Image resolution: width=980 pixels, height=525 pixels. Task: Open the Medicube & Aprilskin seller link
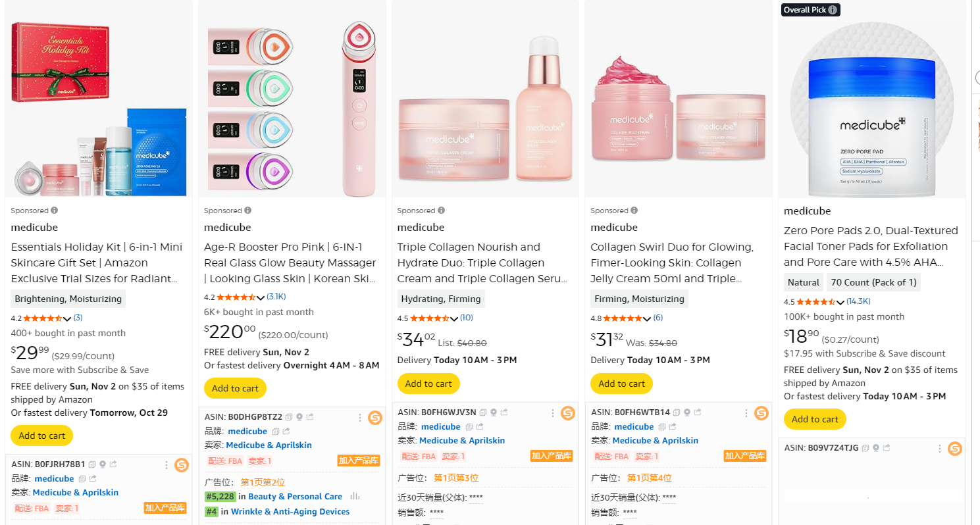click(75, 492)
